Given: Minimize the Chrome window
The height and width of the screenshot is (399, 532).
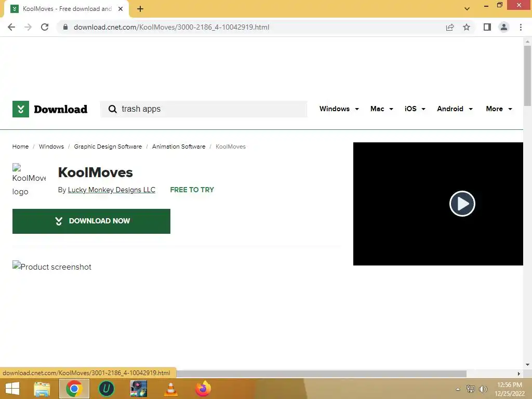Looking at the screenshot, I should 486,6.
